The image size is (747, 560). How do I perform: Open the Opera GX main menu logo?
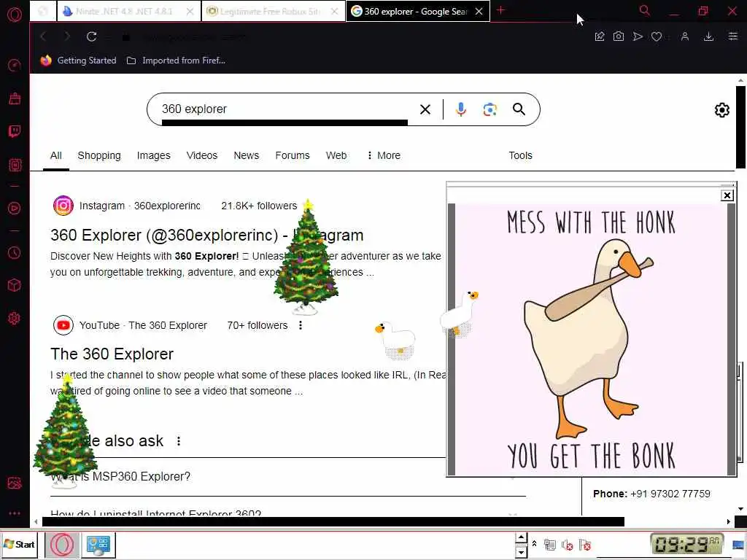15,15
